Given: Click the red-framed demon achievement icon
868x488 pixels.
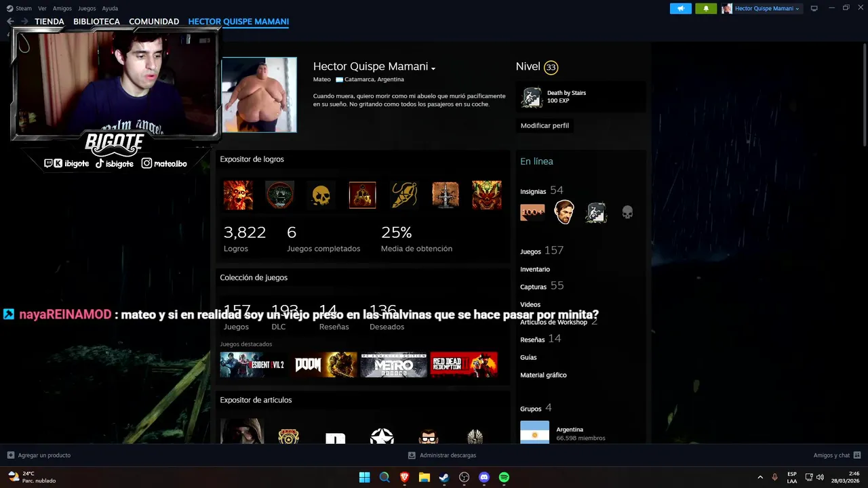Looking at the screenshot, I should (x=362, y=195).
